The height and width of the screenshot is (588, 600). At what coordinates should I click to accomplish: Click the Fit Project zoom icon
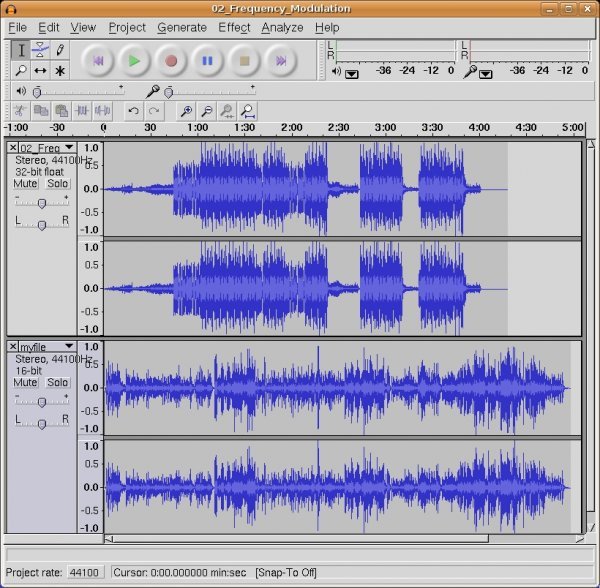tap(246, 111)
